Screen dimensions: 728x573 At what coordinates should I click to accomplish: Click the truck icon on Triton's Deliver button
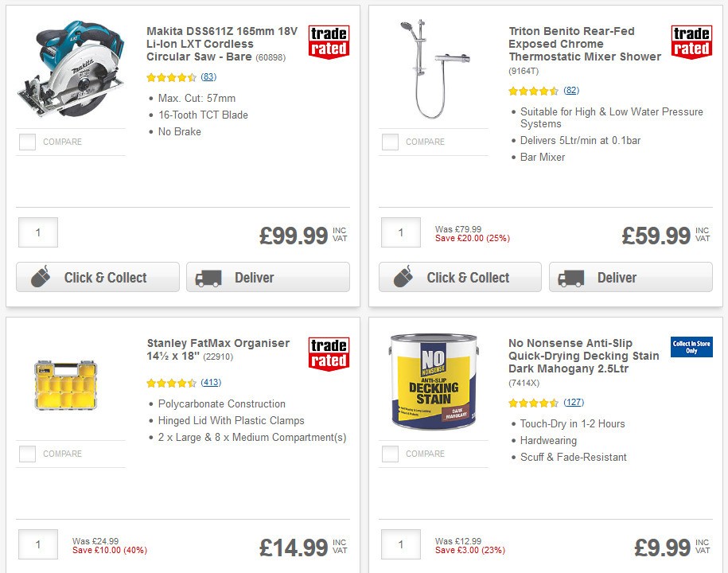coord(571,277)
